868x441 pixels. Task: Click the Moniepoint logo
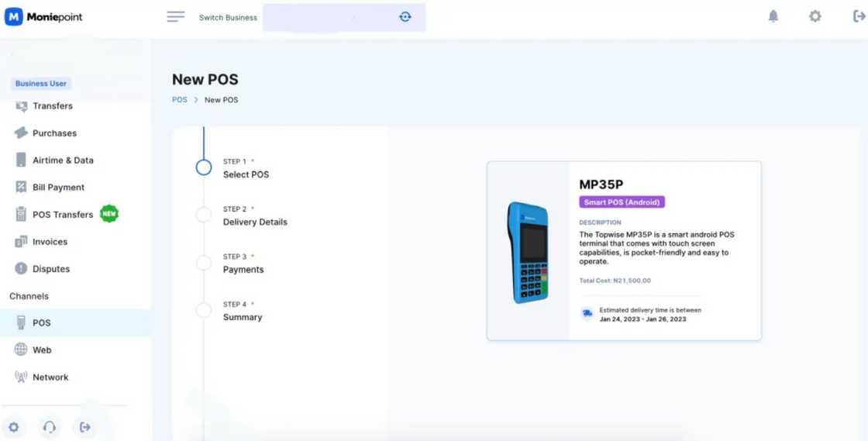coord(43,16)
